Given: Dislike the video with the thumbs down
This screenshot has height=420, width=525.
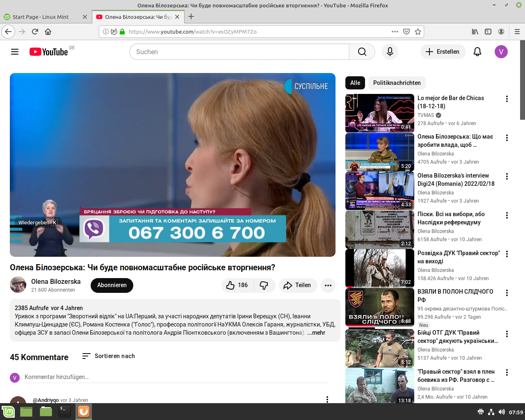Looking at the screenshot, I should [264, 285].
